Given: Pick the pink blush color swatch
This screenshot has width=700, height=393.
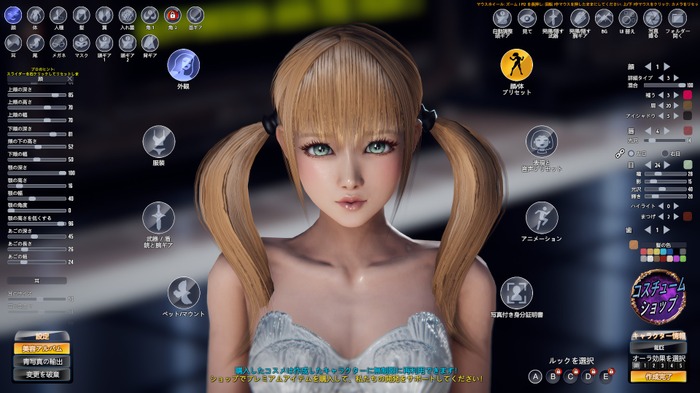Looking at the screenshot, I should (688, 95).
